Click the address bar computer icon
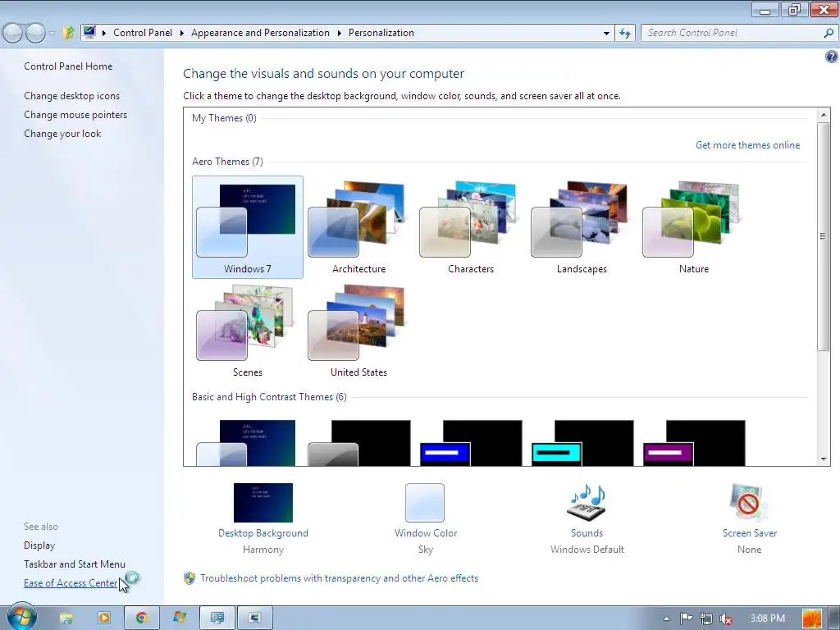The height and width of the screenshot is (630, 840). 89,32
